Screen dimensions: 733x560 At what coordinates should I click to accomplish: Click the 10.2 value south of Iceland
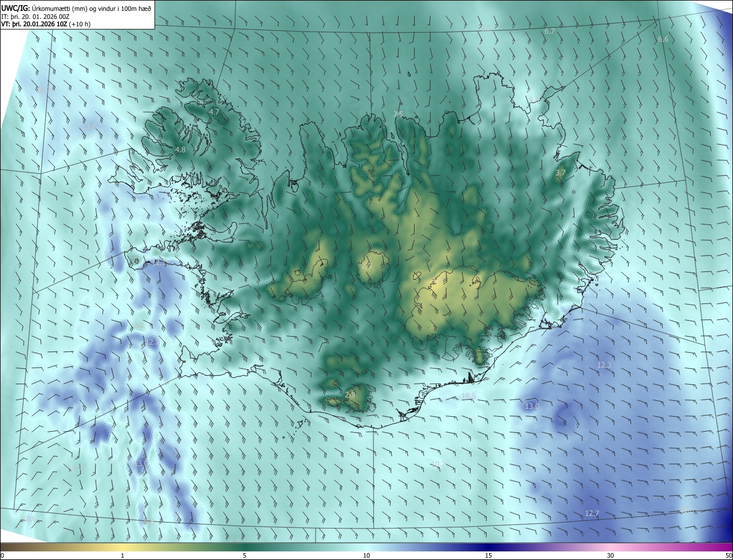click(x=438, y=464)
